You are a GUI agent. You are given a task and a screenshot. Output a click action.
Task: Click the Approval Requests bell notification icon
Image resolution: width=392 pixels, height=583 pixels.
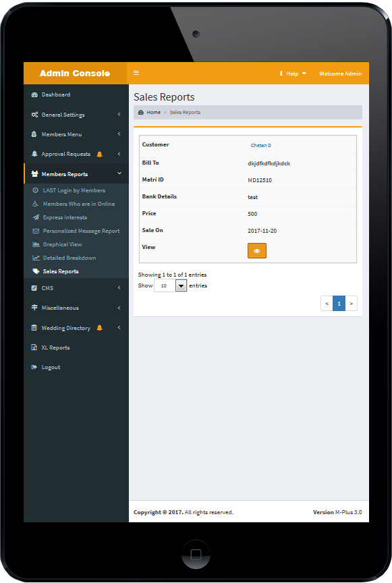point(99,155)
